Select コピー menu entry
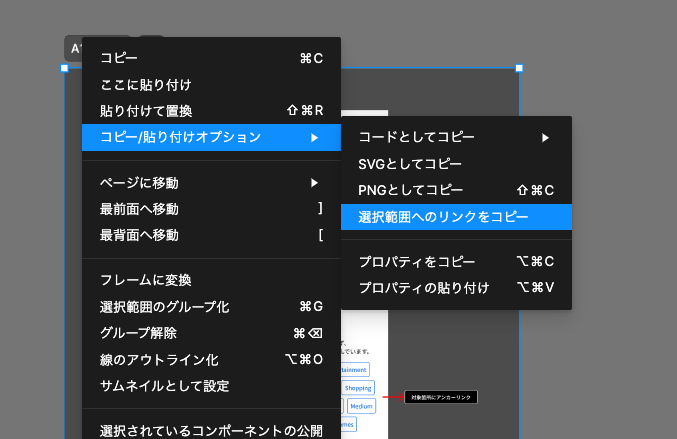This screenshot has height=439, width=677. pos(211,58)
